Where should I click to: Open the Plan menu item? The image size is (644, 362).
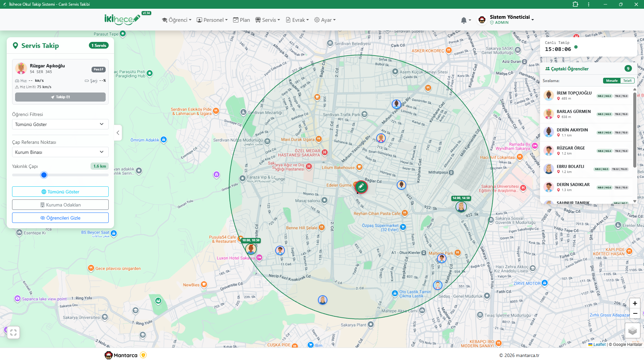241,20
